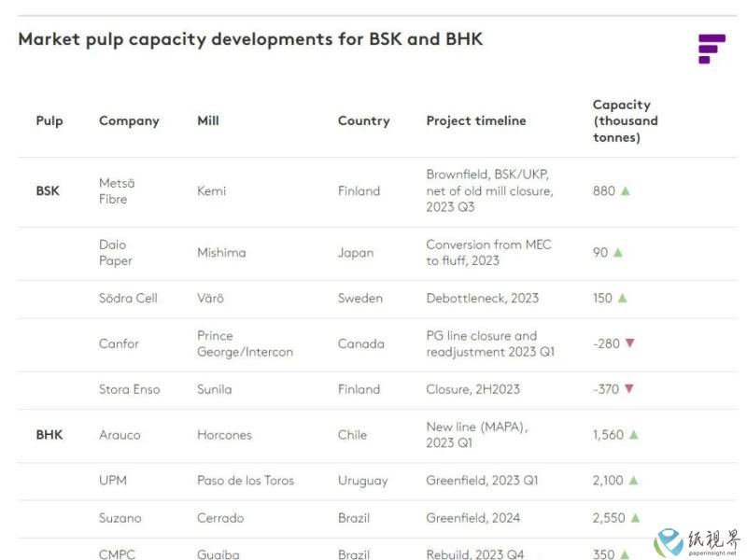Click the 'Sunila' mill cell
This screenshot has height=560, width=747.
[x=215, y=389]
